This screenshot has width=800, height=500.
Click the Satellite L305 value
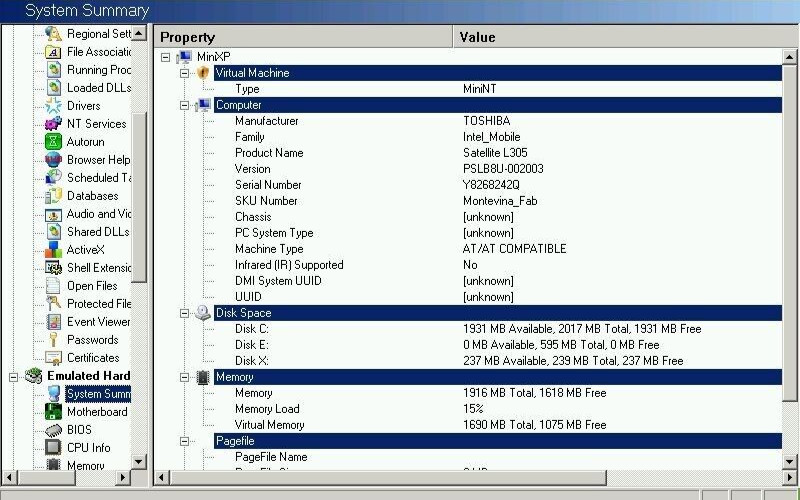point(495,153)
